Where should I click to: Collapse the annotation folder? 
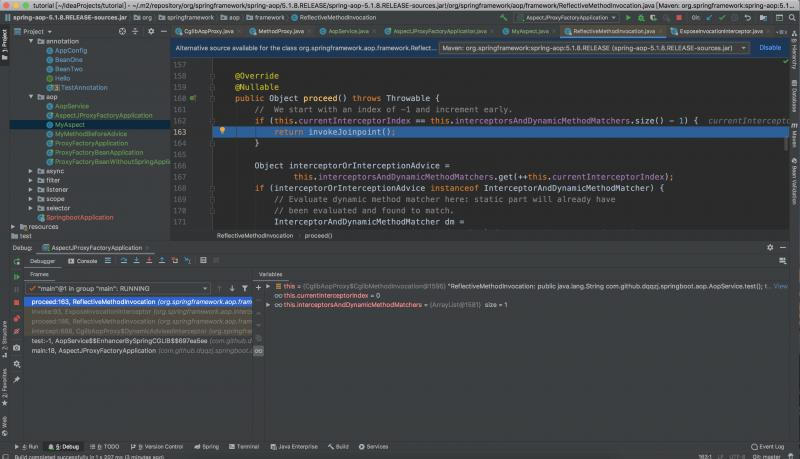(x=31, y=41)
